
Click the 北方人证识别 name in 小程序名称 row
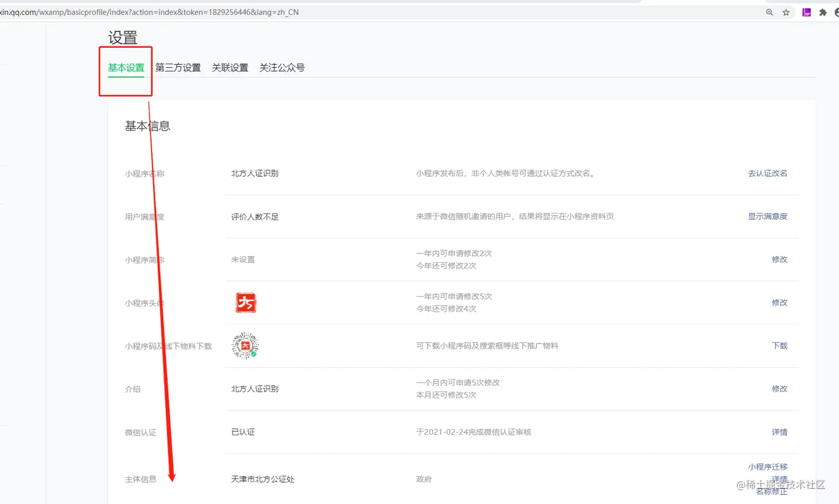[x=255, y=174]
